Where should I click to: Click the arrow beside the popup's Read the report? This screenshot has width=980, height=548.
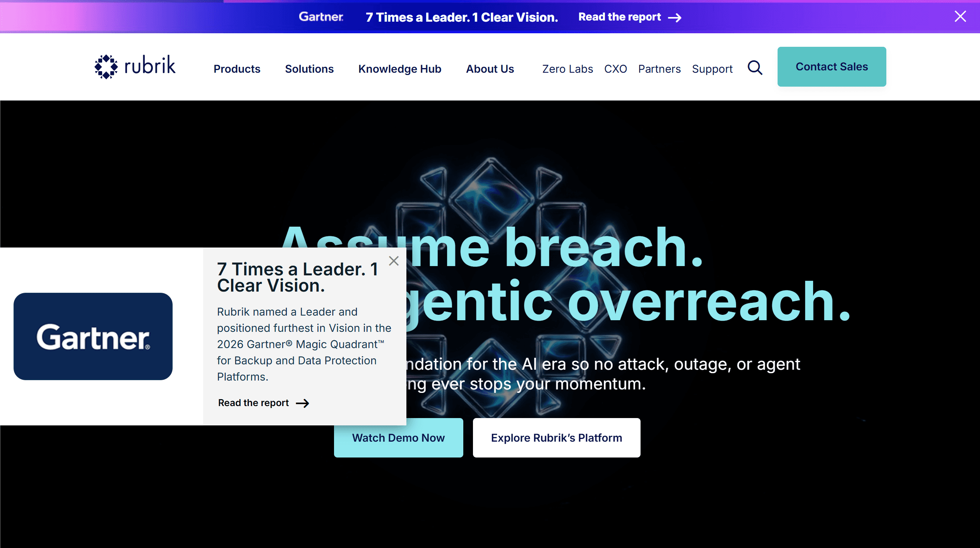pyautogui.click(x=302, y=403)
